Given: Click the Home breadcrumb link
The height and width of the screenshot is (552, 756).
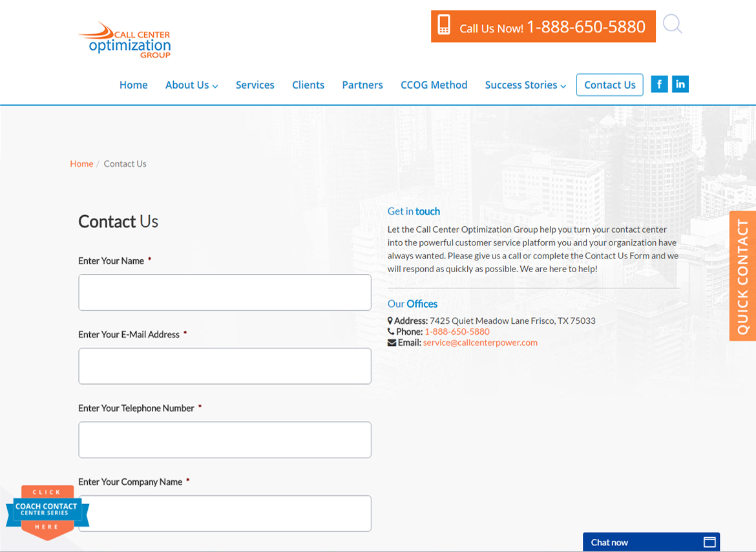Looking at the screenshot, I should [x=81, y=164].
